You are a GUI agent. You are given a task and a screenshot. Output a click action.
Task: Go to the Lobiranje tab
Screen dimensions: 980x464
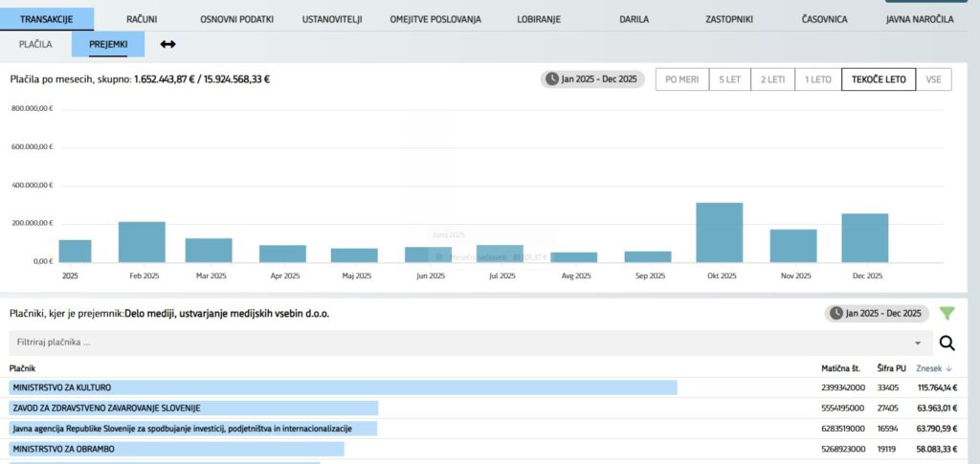539,19
